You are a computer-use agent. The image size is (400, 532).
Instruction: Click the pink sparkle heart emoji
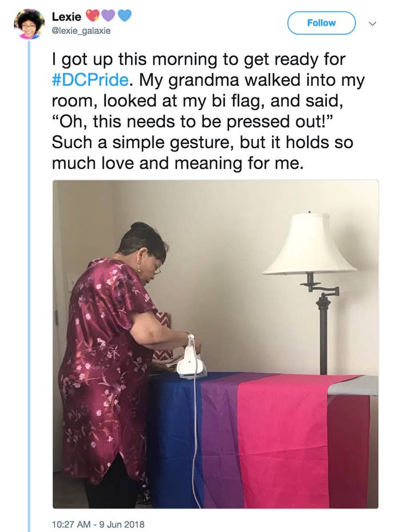(91, 15)
